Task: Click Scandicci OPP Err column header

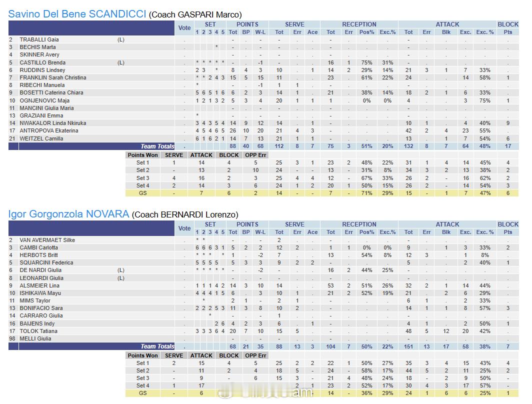Action: tap(255, 155)
